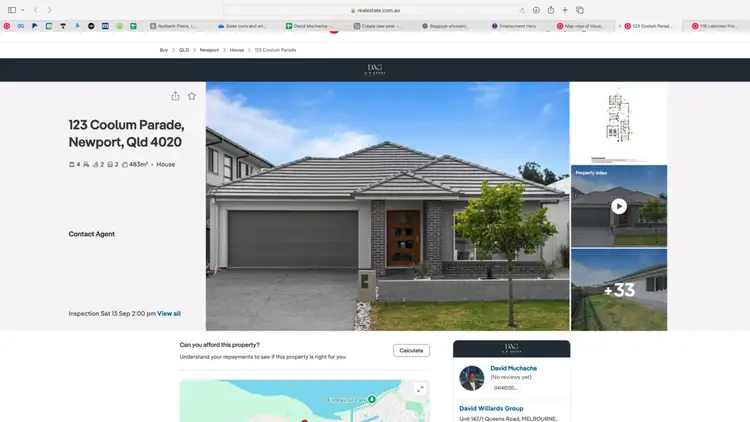Open the sidebar dropdown arrow

point(22,10)
